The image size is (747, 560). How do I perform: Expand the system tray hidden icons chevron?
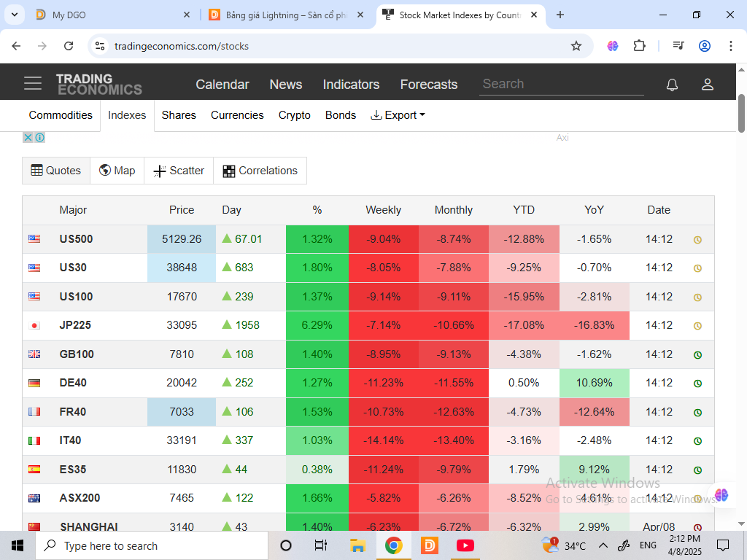[603, 545]
